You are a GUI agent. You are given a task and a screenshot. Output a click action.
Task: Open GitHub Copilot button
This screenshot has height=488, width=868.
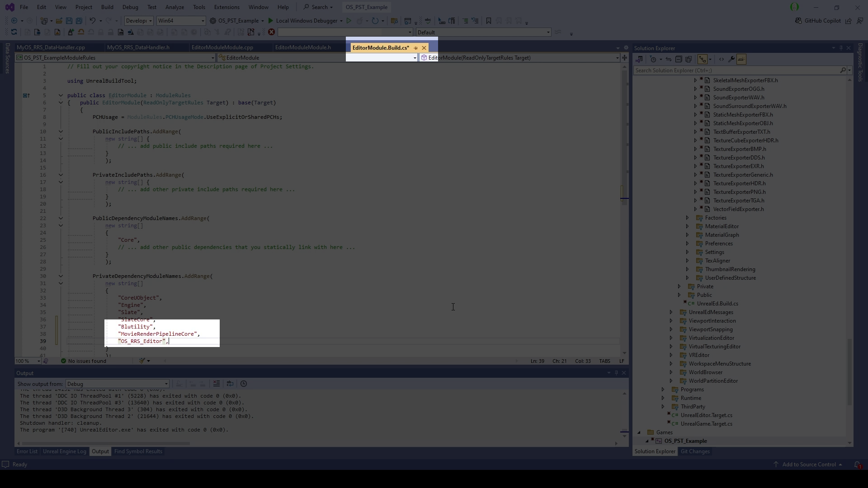(x=818, y=21)
